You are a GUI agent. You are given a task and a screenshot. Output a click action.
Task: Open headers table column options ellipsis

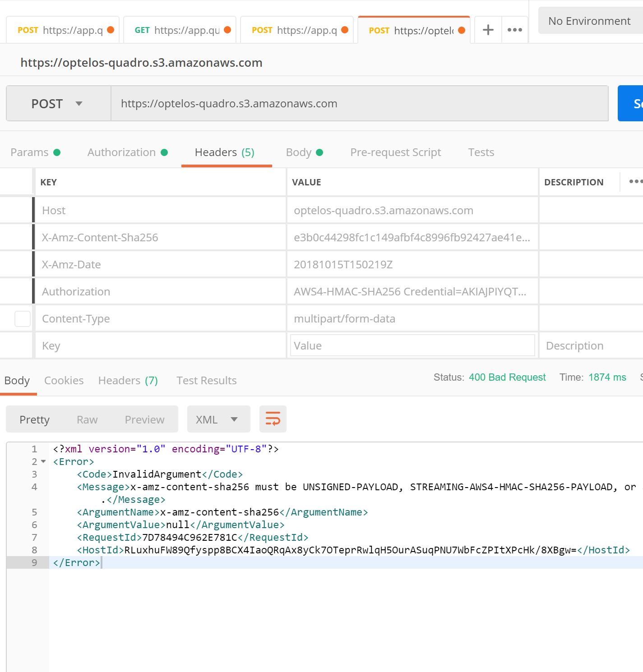coord(635,181)
